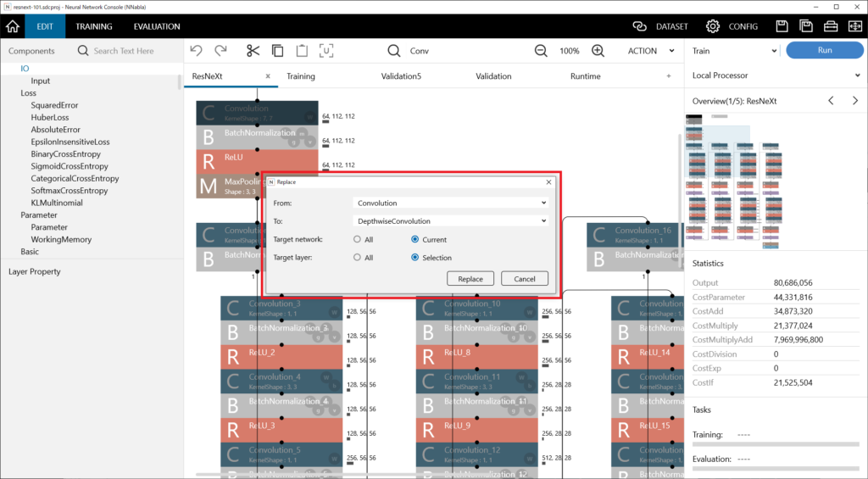Select Convolution_16 layer block
Screen dimensions: 868x479
pyautogui.click(x=635, y=235)
